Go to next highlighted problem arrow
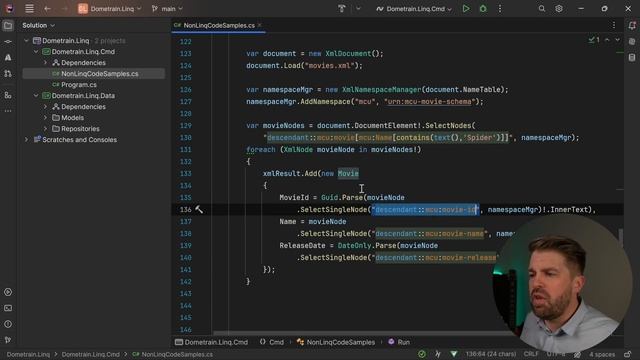 click(617, 40)
